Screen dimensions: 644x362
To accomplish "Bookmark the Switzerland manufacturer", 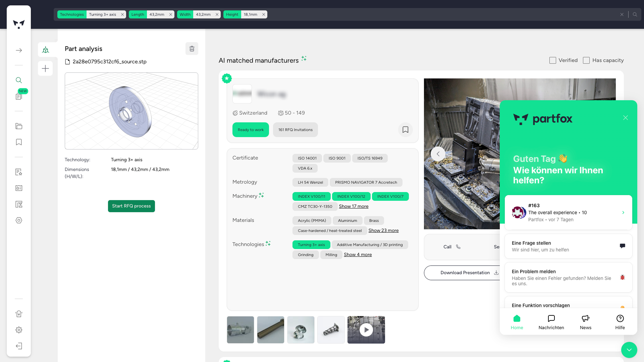I will 405,130.
